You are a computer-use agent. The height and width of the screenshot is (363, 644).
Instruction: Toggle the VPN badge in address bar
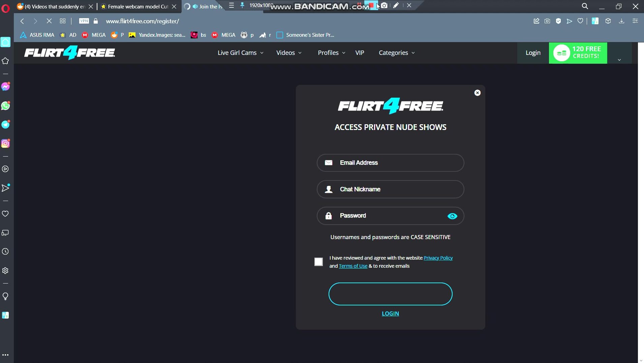click(84, 21)
